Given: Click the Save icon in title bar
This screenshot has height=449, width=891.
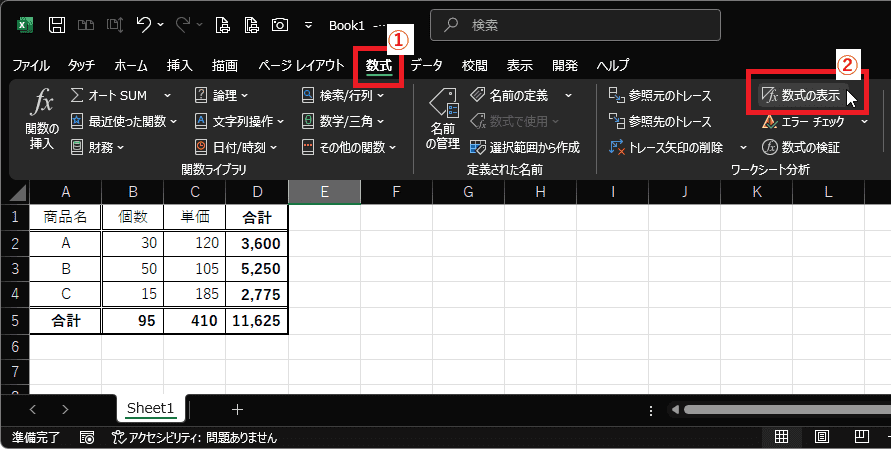Looking at the screenshot, I should click(57, 24).
